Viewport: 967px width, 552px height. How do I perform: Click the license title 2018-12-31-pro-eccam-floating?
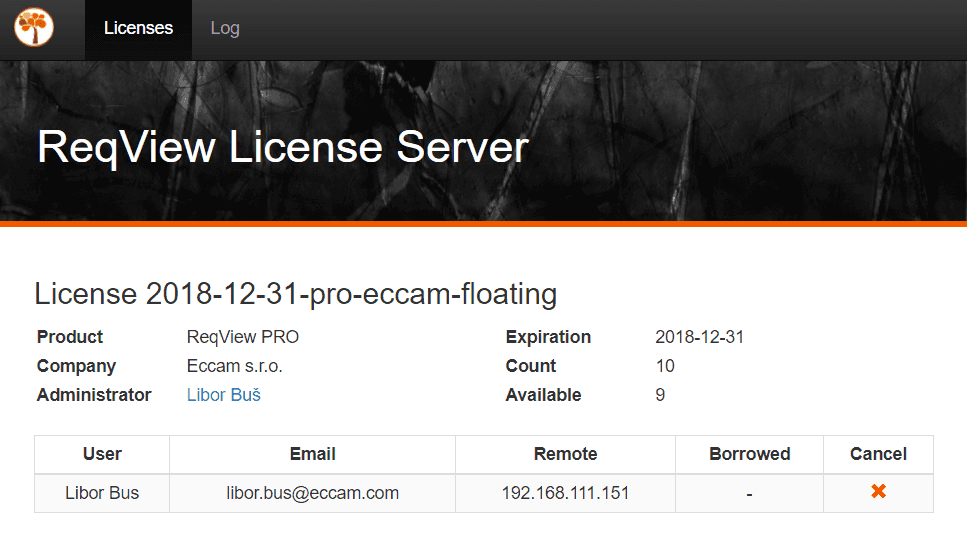click(x=296, y=294)
